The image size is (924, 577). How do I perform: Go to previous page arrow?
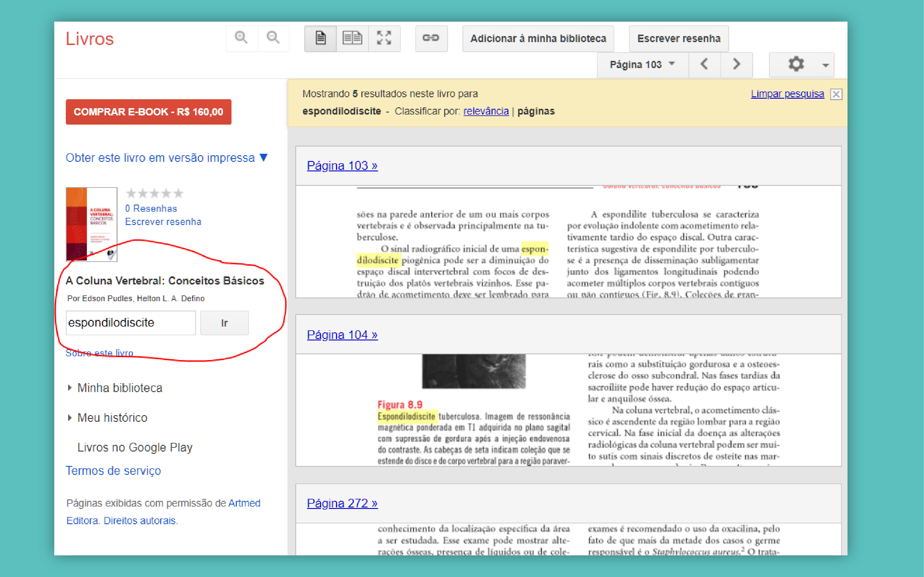coord(704,64)
